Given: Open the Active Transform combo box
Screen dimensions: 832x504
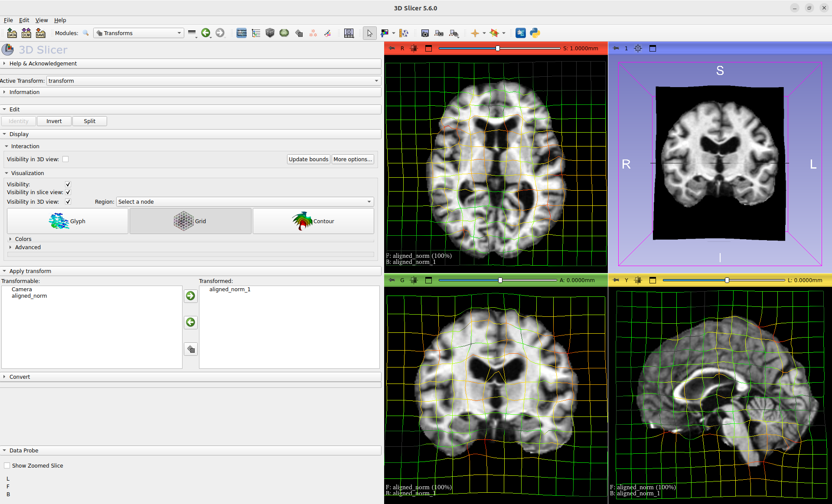Looking at the screenshot, I should (x=213, y=81).
